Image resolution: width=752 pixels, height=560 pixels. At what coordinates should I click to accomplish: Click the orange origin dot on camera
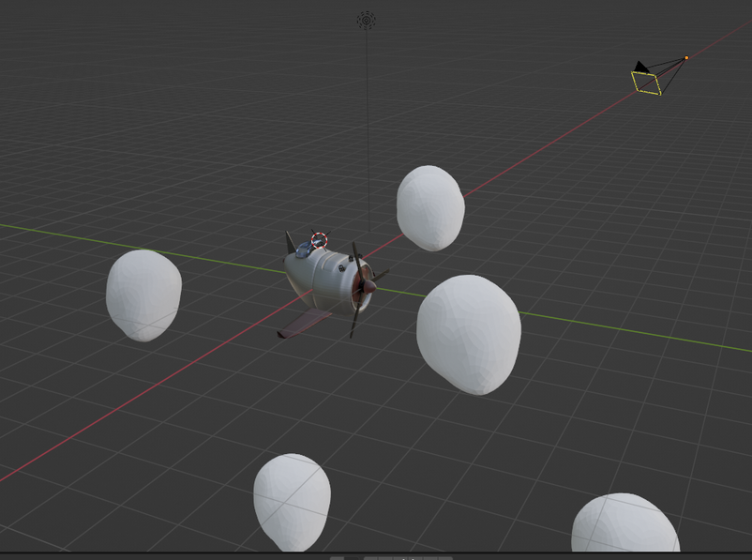686,58
